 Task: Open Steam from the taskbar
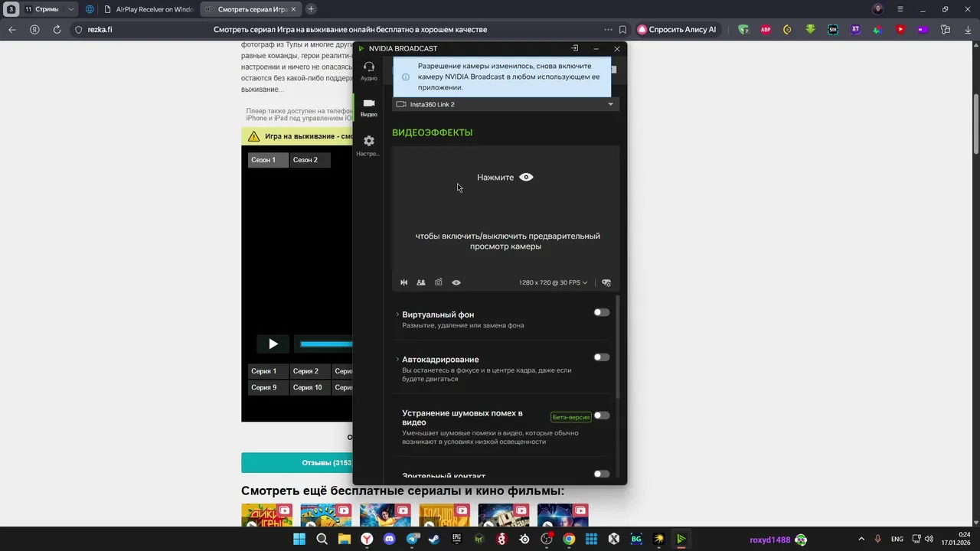click(x=434, y=539)
